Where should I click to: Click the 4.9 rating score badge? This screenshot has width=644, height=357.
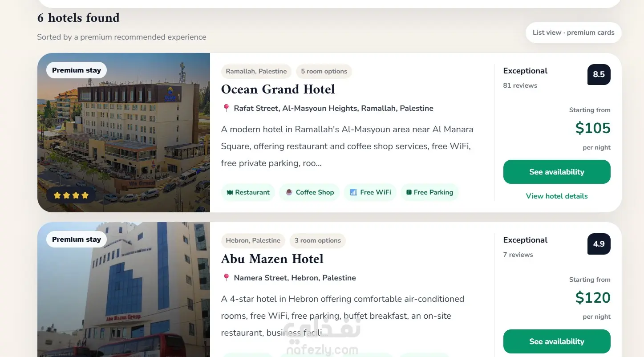point(599,244)
